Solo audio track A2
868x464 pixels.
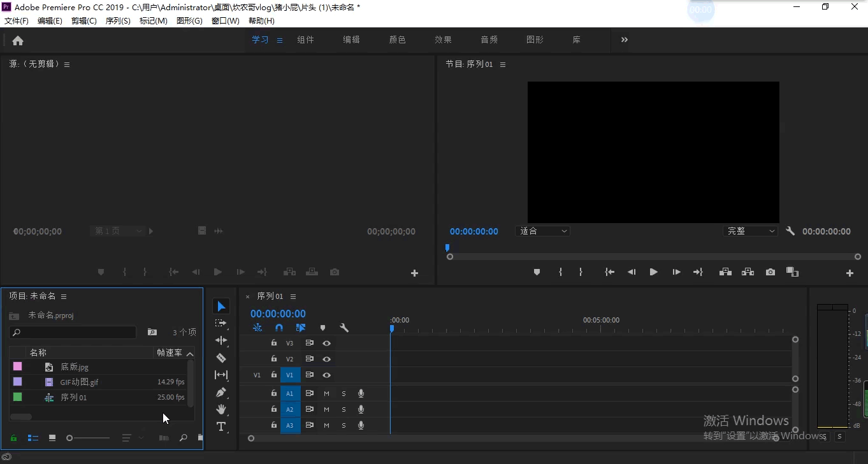(x=344, y=409)
